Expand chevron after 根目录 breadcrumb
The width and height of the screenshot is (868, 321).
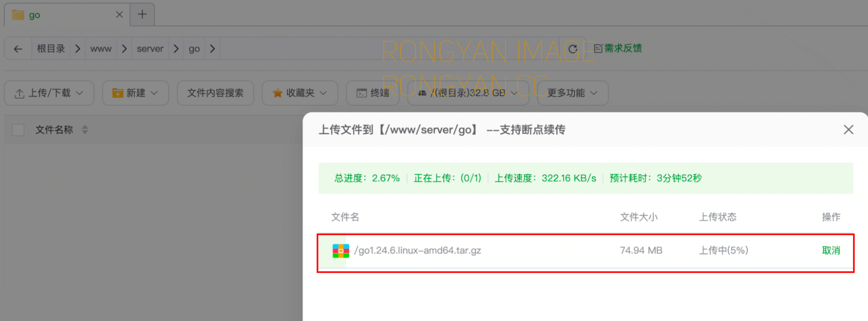tap(78, 49)
